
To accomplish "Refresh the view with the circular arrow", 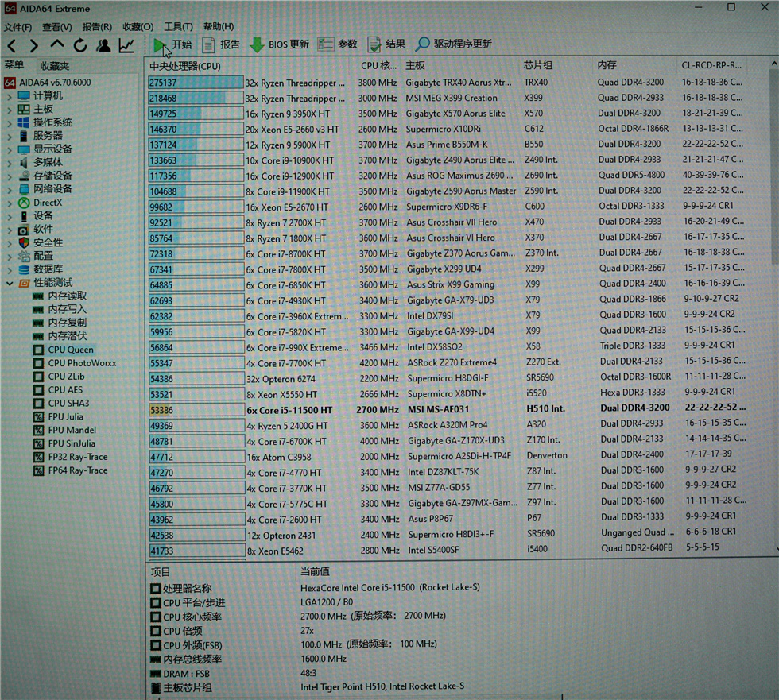I will 80,45.
